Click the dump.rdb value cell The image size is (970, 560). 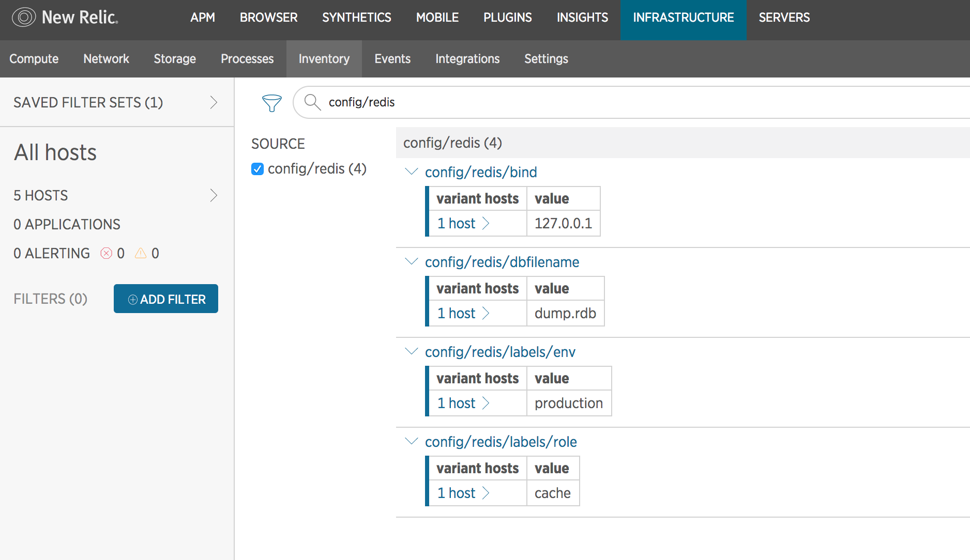click(566, 313)
